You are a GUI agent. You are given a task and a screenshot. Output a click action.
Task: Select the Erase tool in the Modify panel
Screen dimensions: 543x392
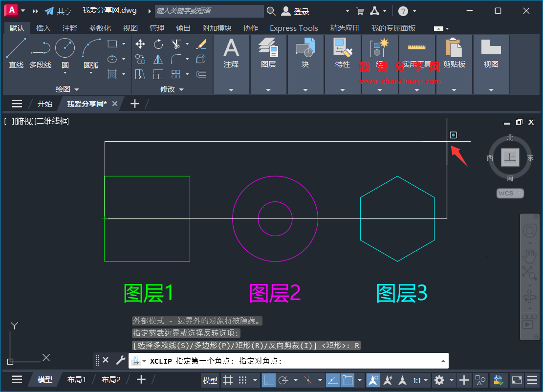pos(201,44)
